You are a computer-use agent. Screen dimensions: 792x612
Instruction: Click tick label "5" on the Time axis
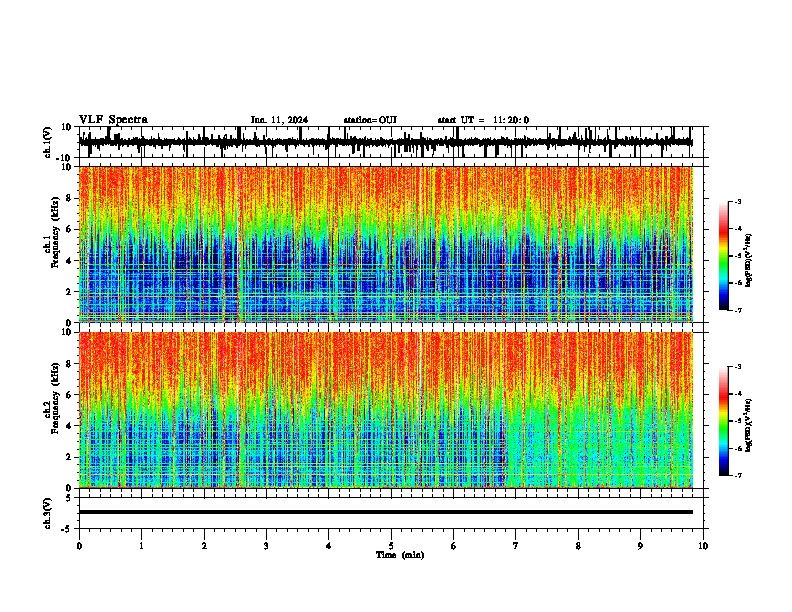pyautogui.click(x=391, y=546)
